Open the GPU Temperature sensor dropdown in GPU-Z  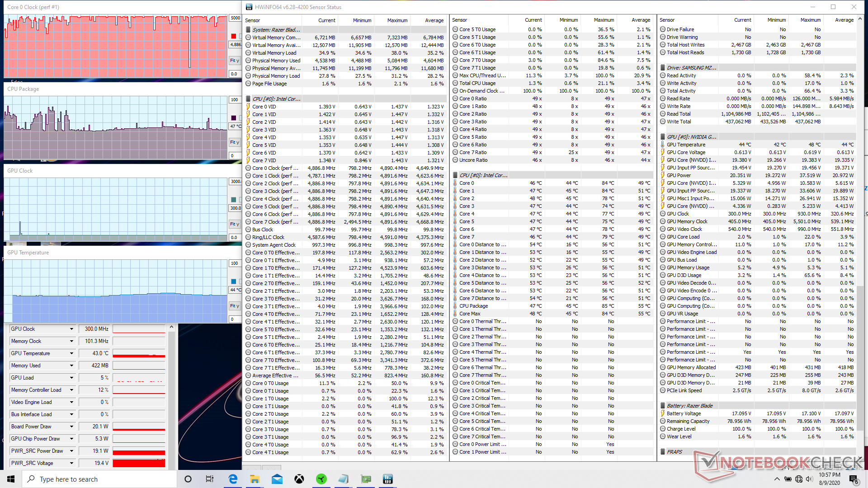71,353
